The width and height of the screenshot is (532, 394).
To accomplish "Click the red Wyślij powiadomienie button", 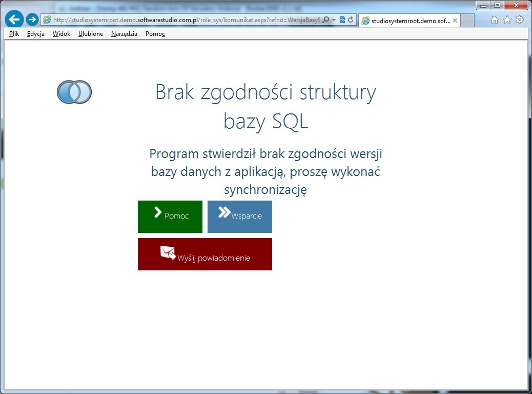I will pyautogui.click(x=205, y=254).
